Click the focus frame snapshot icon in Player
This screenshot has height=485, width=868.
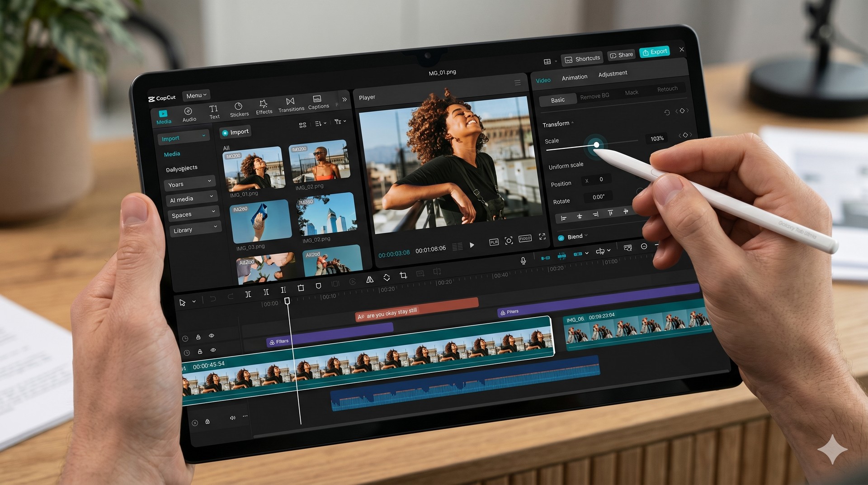(x=509, y=241)
